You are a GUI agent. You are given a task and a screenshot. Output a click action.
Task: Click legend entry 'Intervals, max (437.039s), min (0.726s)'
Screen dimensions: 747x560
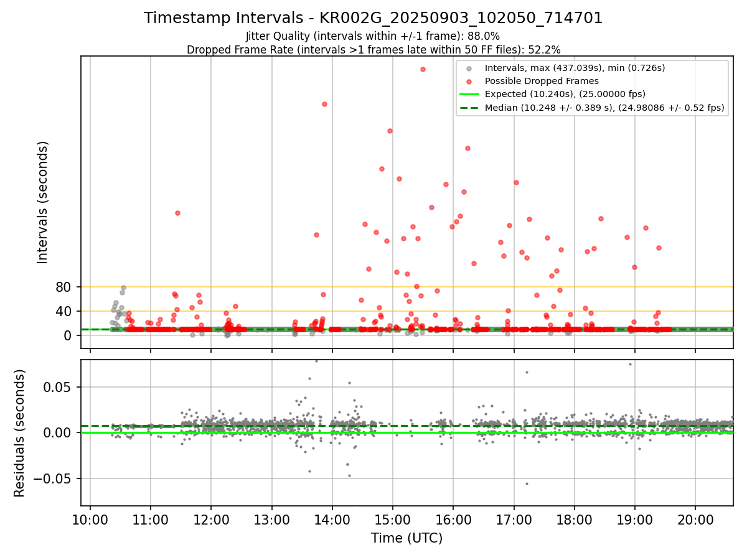click(575, 68)
